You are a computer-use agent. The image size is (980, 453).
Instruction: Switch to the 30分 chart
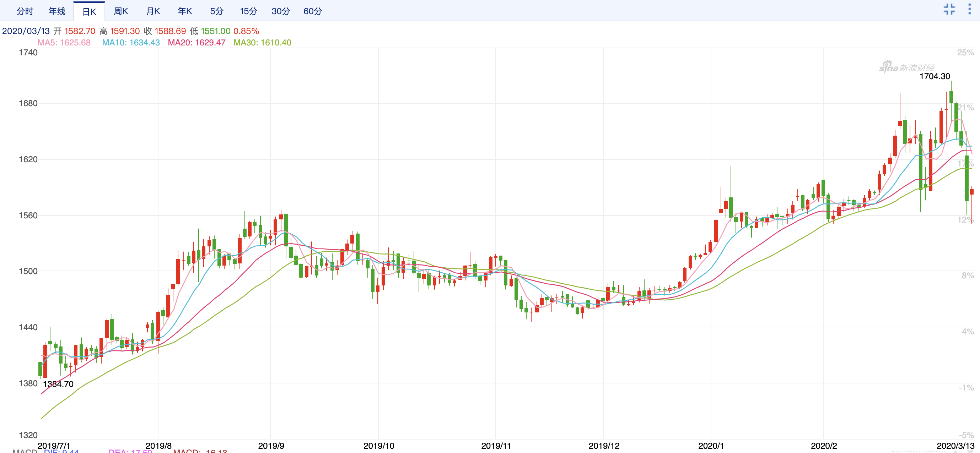click(x=281, y=11)
